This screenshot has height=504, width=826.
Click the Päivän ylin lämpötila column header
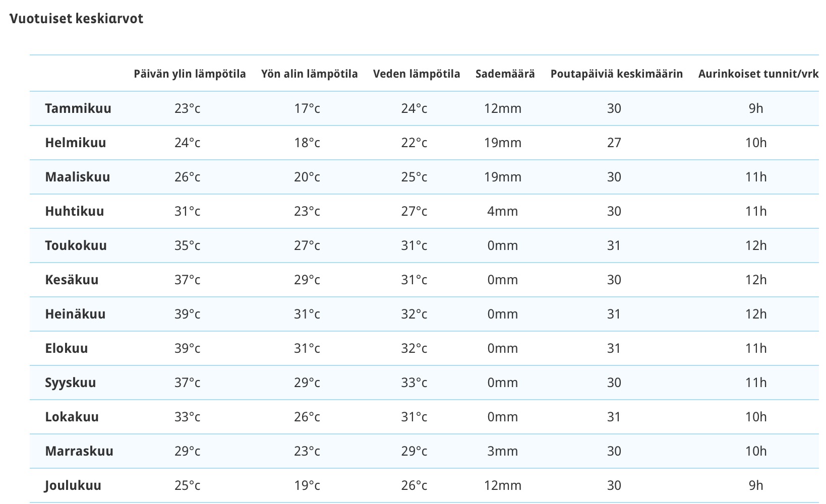tap(190, 74)
